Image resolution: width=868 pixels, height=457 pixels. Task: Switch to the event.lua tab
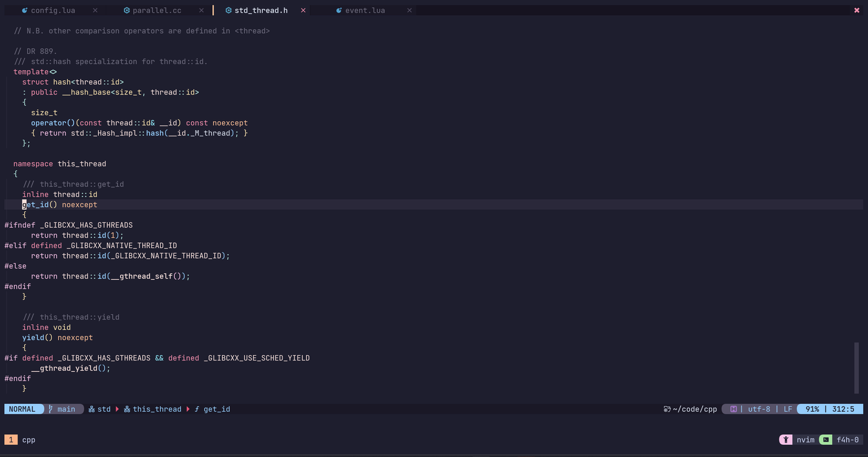click(x=365, y=11)
